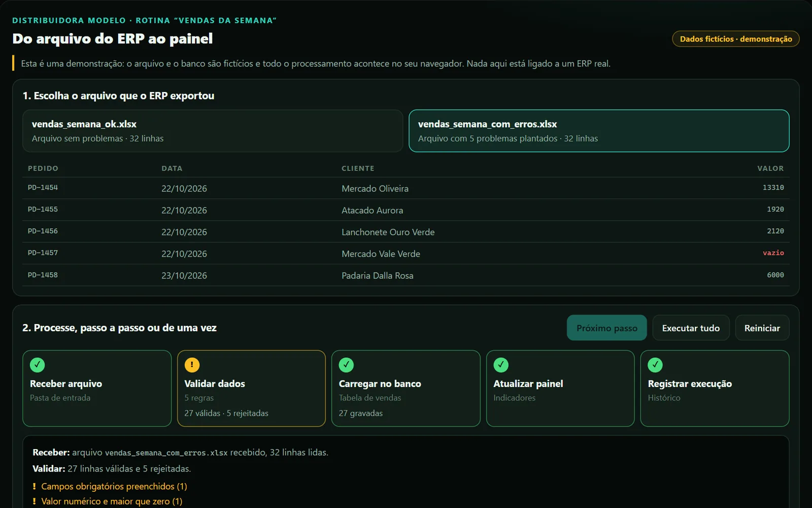Click the check icon on Registrar execução
812x508 pixels.
655,365
